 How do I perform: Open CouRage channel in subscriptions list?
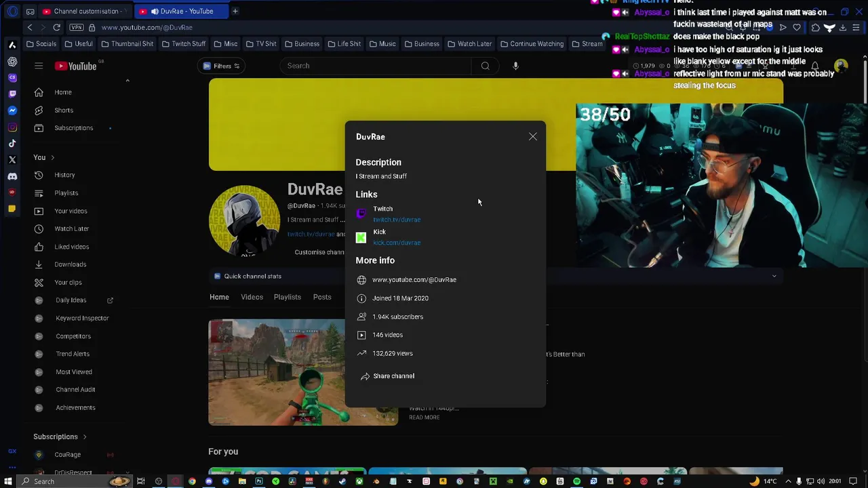67,455
